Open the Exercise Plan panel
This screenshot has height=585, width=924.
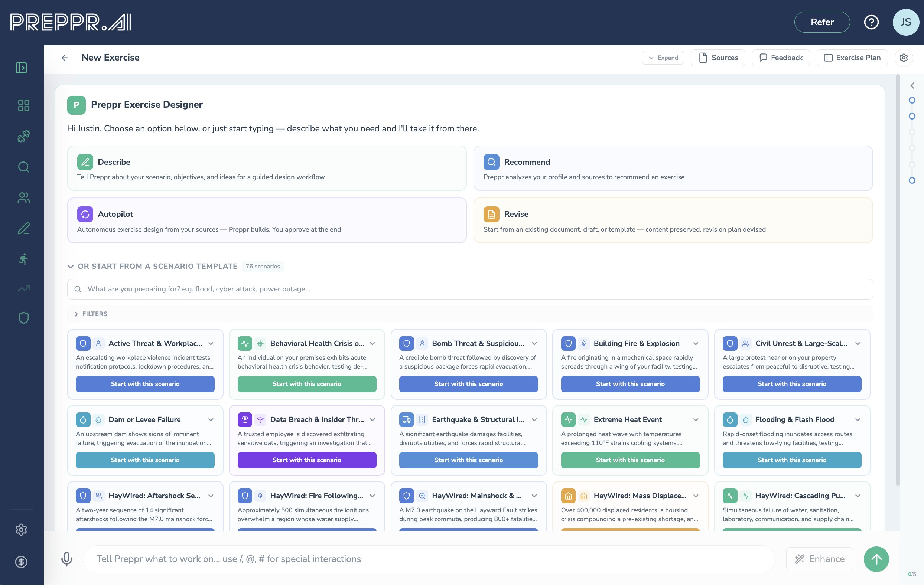click(852, 58)
